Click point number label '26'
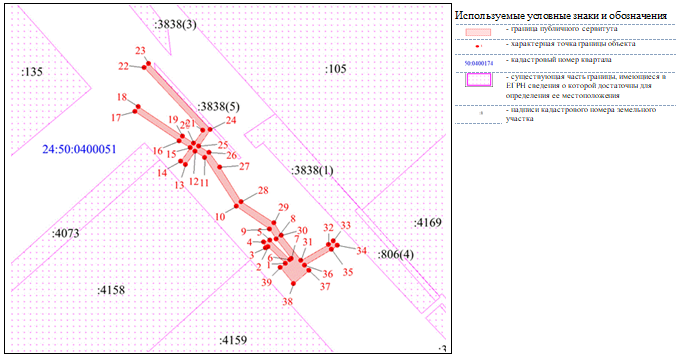This screenshot has height=362, width=676. 232,155
